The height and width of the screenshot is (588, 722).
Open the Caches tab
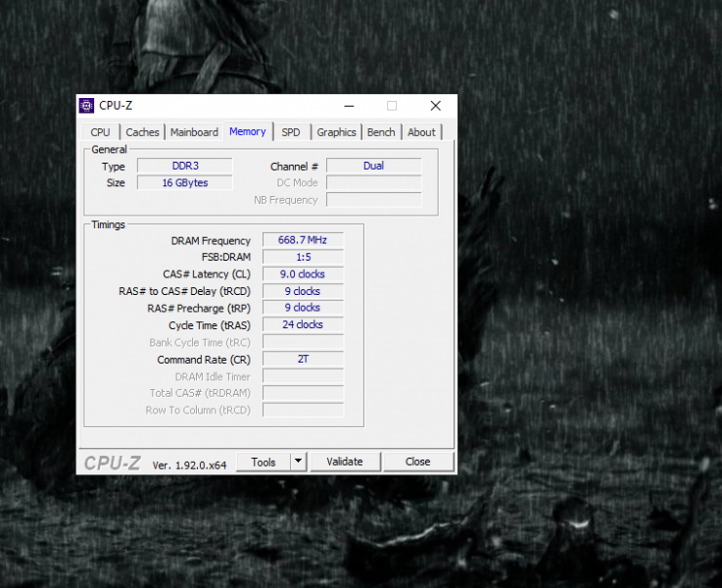pos(142,132)
